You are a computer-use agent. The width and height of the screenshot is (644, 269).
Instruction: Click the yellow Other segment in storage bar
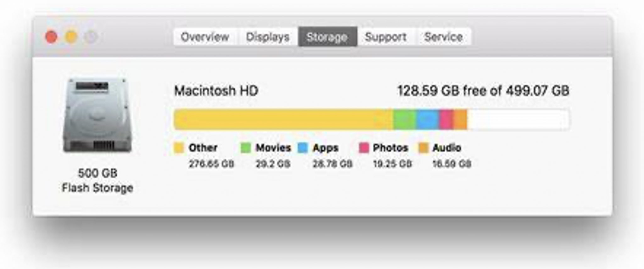(283, 119)
